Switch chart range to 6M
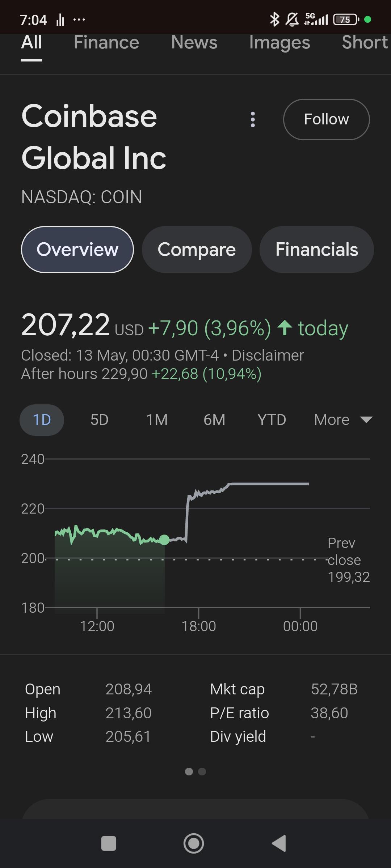The height and width of the screenshot is (868, 391). click(x=214, y=420)
